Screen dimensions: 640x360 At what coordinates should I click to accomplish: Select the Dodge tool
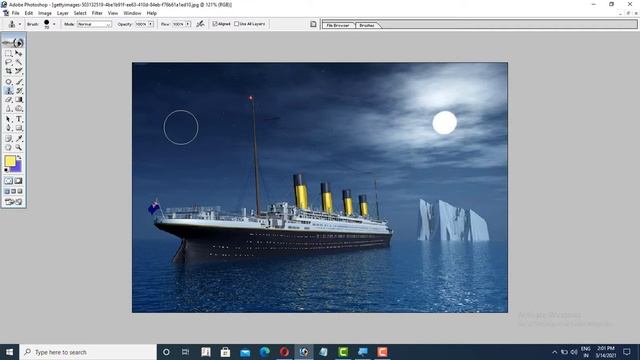pyautogui.click(x=19, y=108)
